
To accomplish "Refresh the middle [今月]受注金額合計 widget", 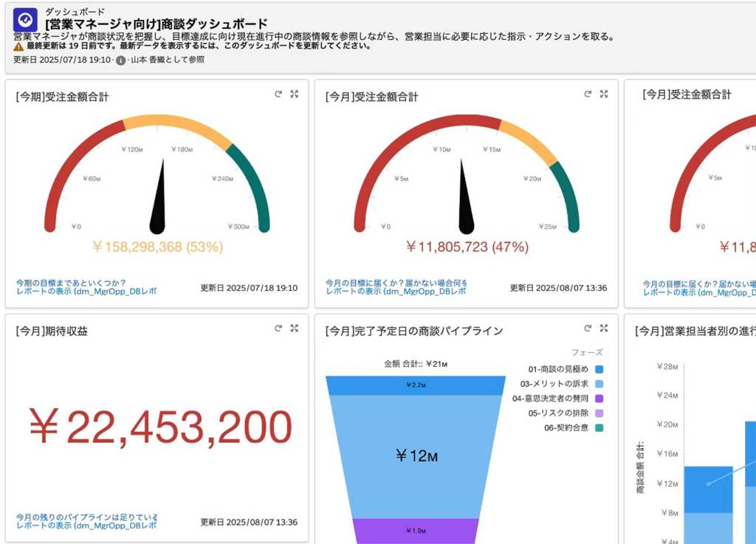I will [588, 94].
